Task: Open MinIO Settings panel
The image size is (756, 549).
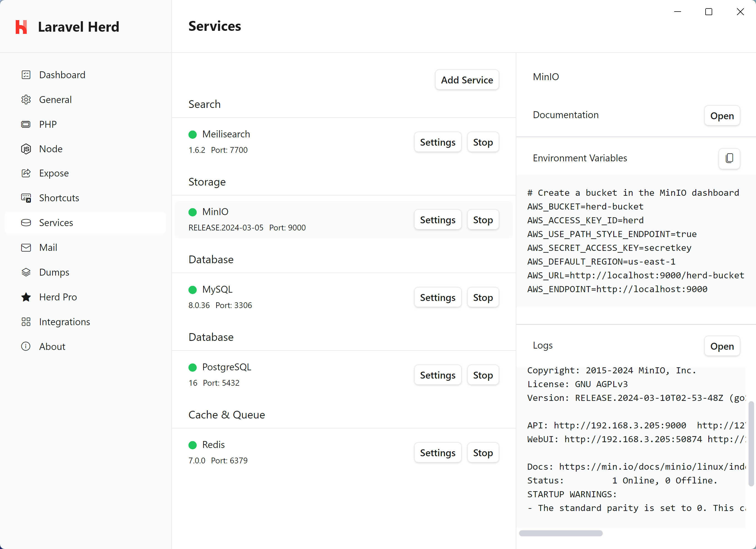Action: tap(437, 219)
